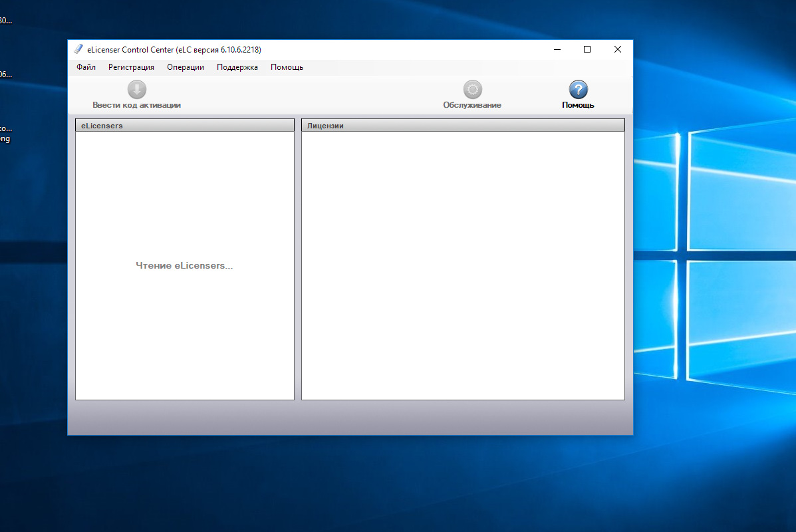Open the Операции menu
796x532 pixels.
[x=186, y=67]
